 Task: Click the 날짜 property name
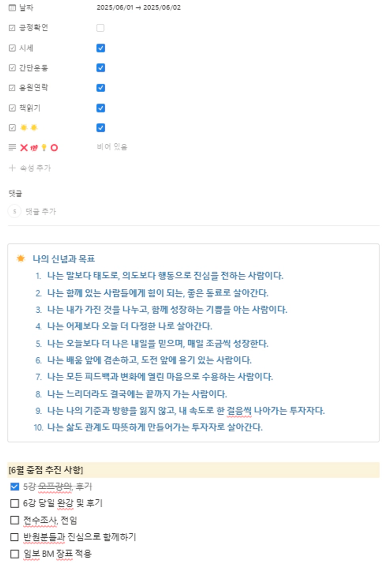pyautogui.click(x=26, y=8)
